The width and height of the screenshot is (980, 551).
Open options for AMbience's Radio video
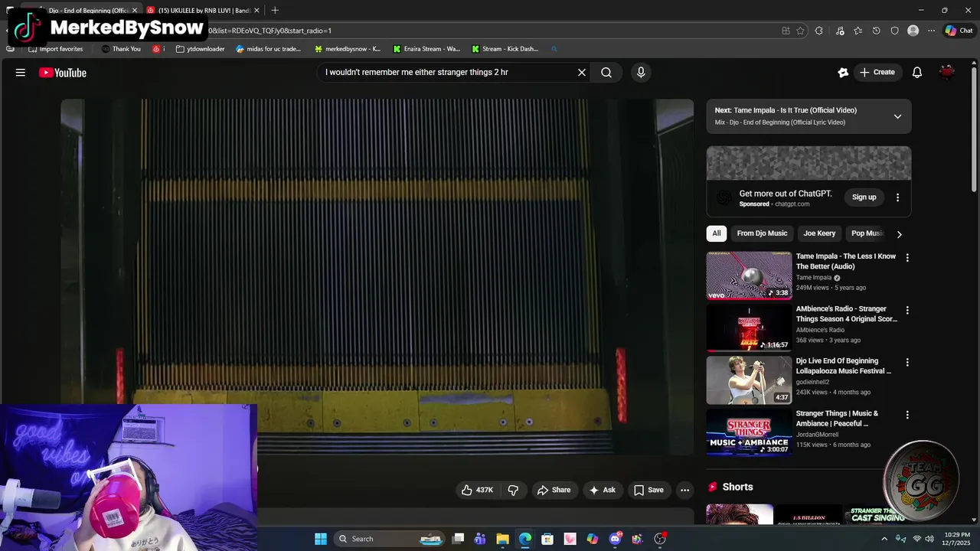pyautogui.click(x=907, y=311)
